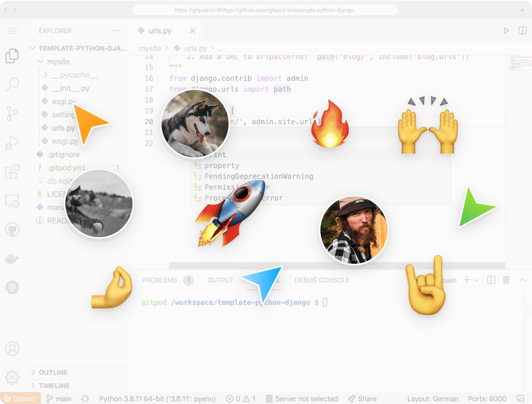Click Share in the status bar
Image resolution: width=532 pixels, height=404 pixels.
(362, 399)
